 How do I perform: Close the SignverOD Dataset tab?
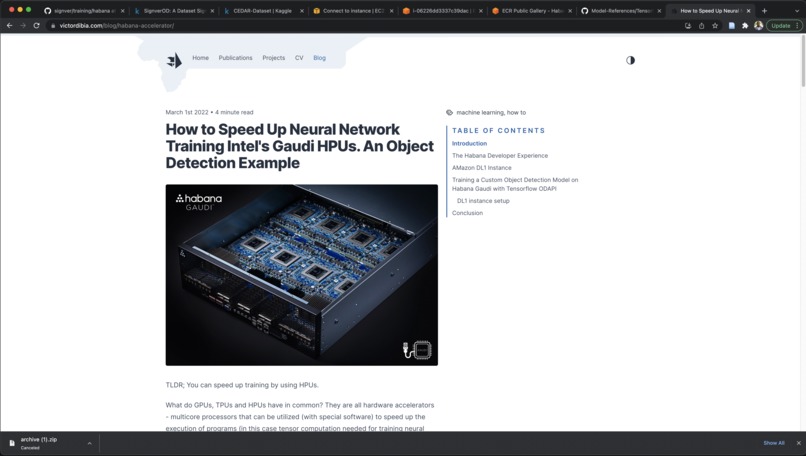(212, 10)
